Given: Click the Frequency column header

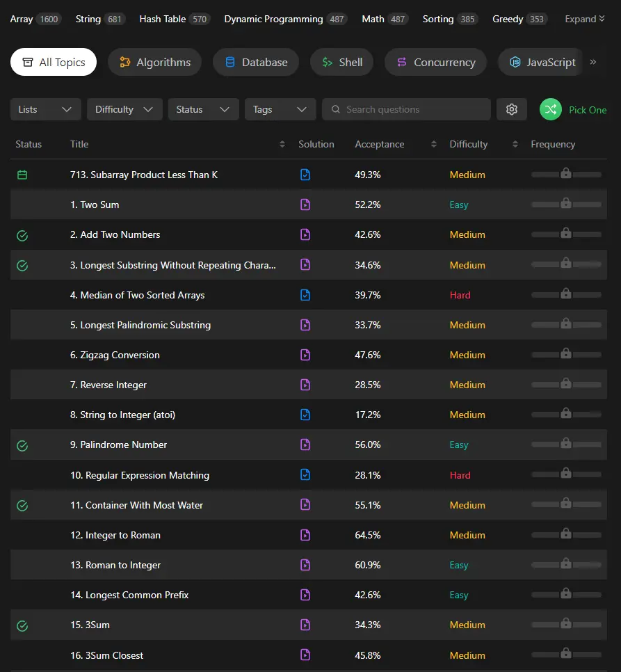Looking at the screenshot, I should (x=553, y=144).
